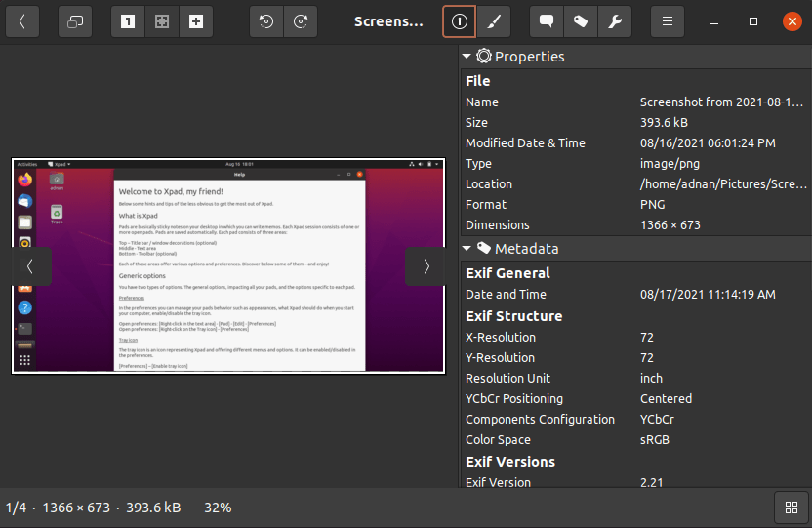
Task: Show previous image with left arrow overlay
Action: pyautogui.click(x=30, y=266)
